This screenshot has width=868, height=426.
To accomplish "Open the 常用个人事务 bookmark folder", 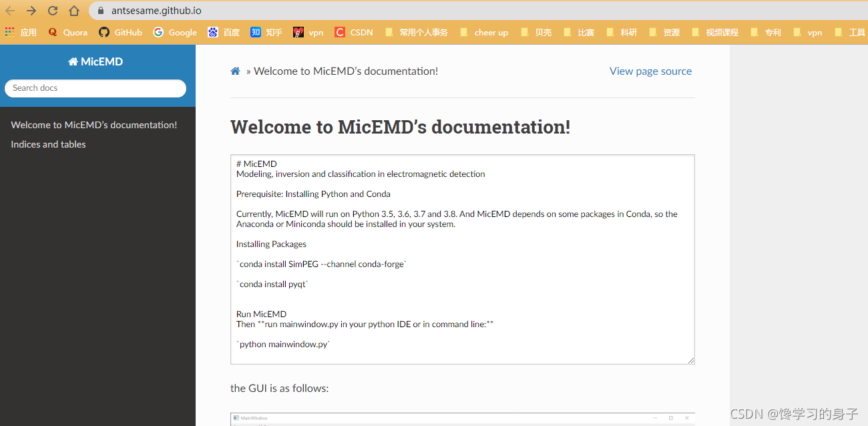I will click(x=417, y=32).
